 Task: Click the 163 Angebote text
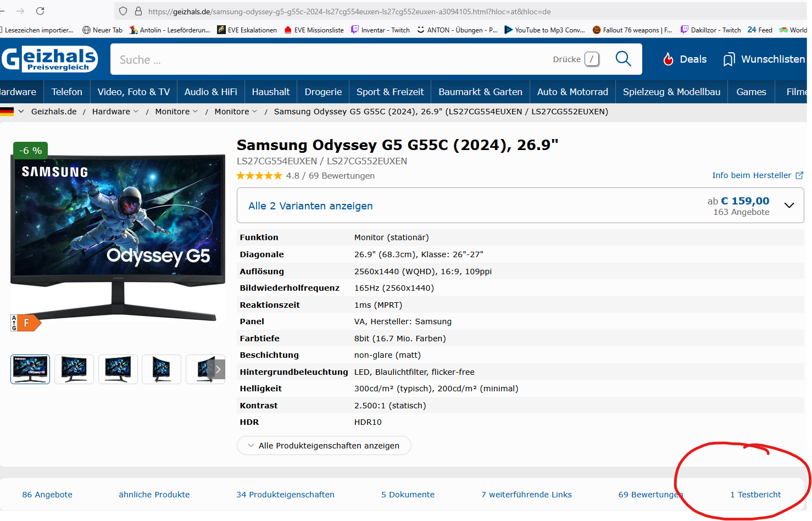[741, 212]
